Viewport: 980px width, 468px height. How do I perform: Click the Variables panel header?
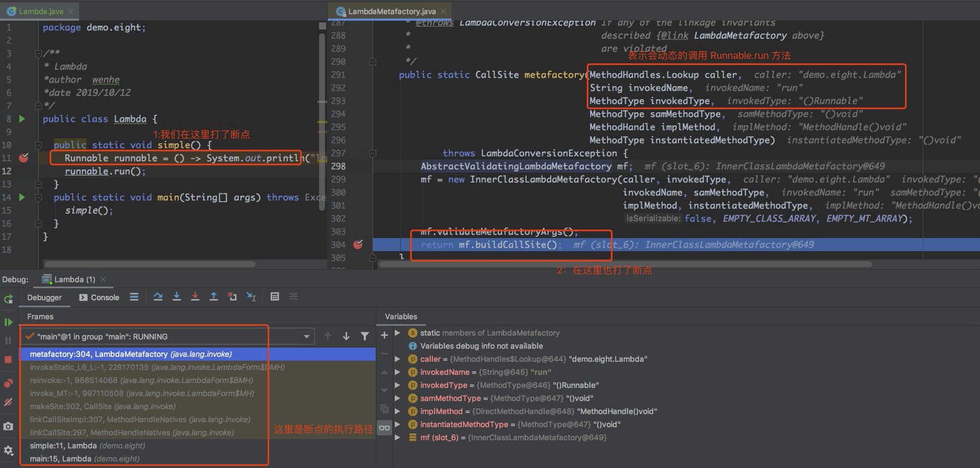[x=401, y=317]
